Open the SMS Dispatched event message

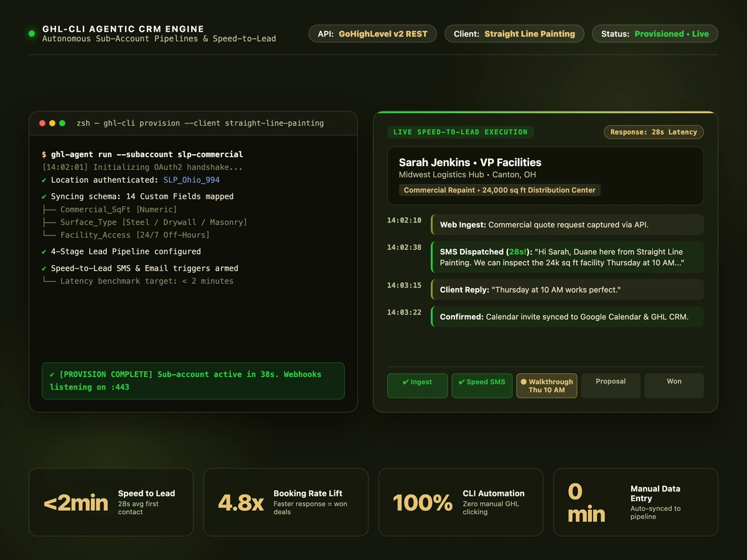(x=567, y=257)
